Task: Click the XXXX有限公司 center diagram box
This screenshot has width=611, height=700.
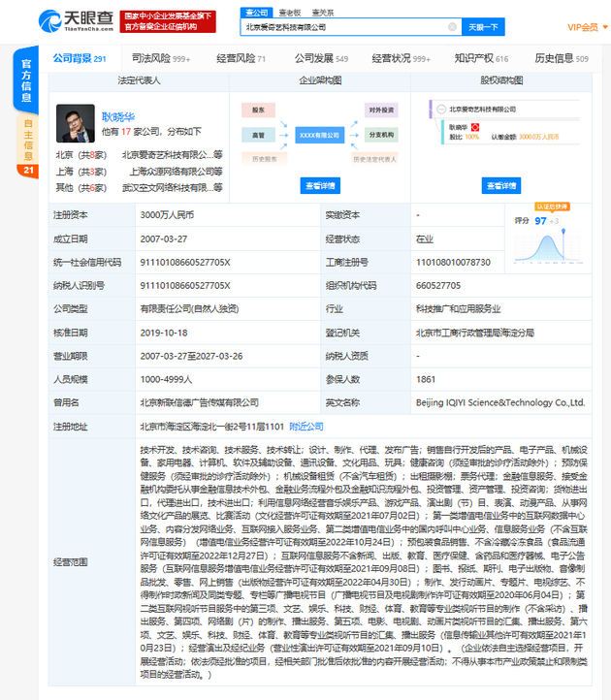Action: (x=319, y=135)
